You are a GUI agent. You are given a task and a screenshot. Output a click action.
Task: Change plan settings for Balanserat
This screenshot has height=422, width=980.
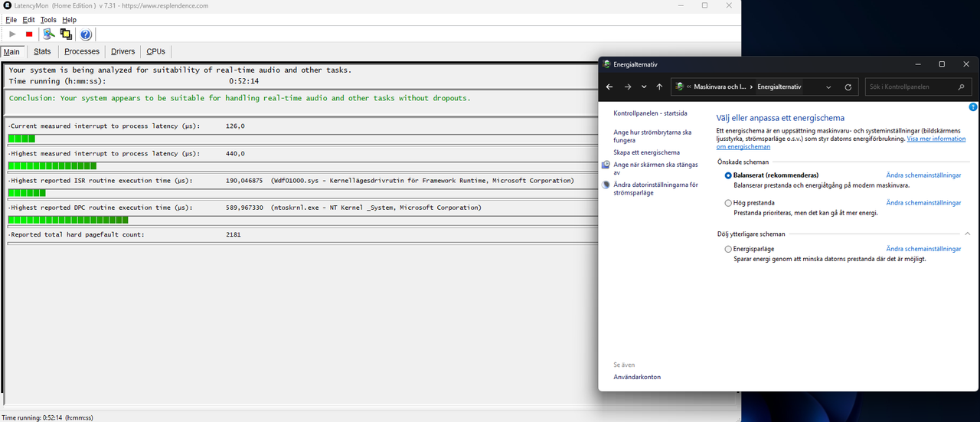coord(923,175)
